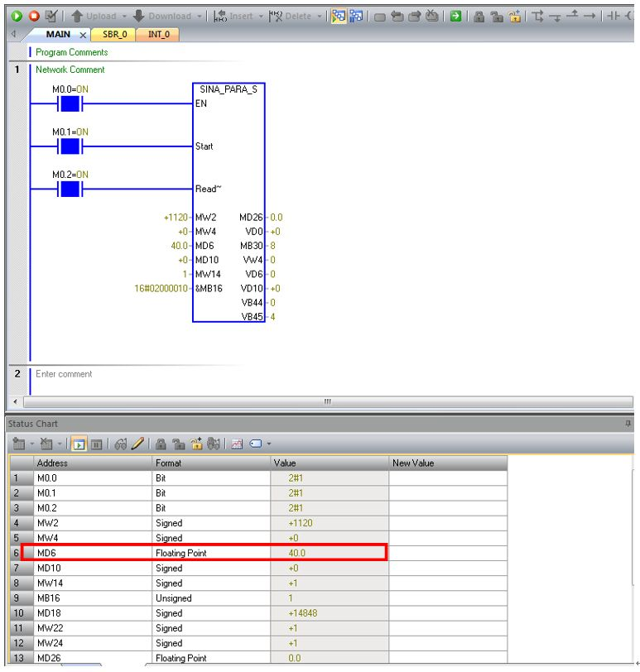This screenshot has height=672, width=640.
Task: Open the Download dropdown arrow
Action: [200, 17]
